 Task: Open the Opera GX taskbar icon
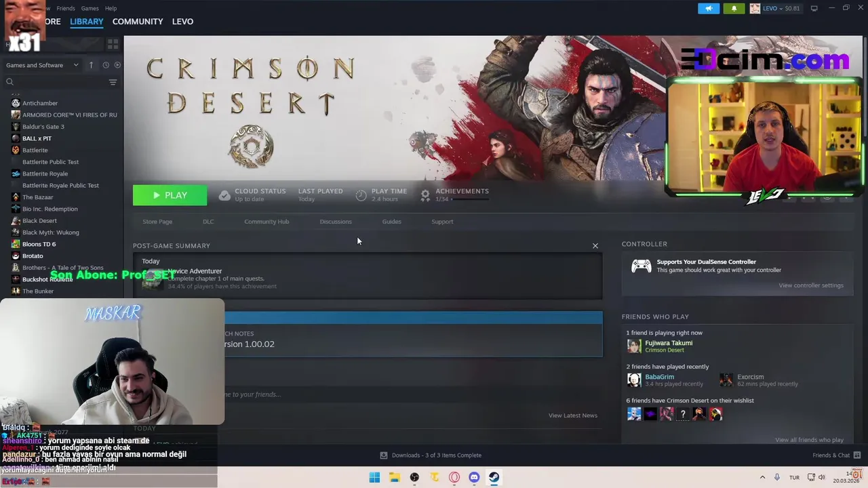coord(454,477)
